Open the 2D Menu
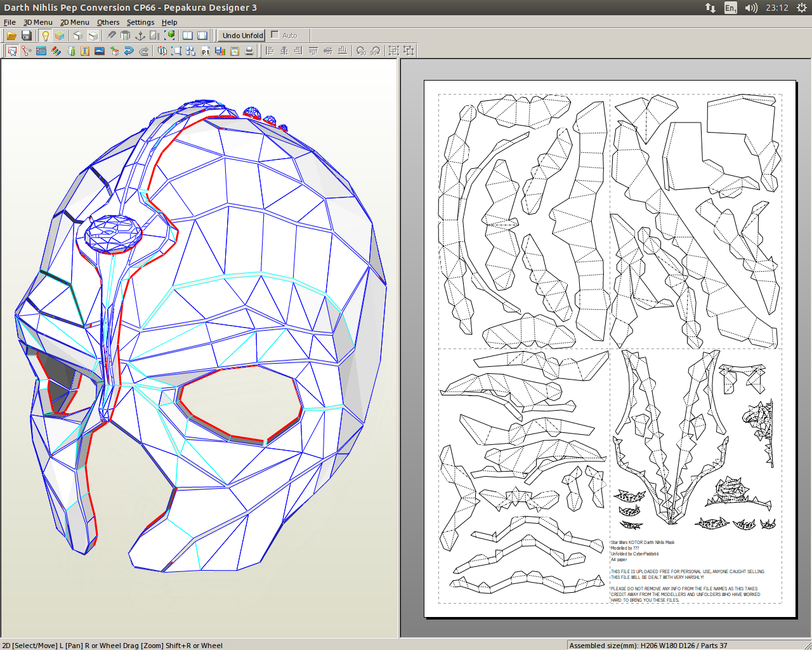The width and height of the screenshot is (812, 650). 75,22
